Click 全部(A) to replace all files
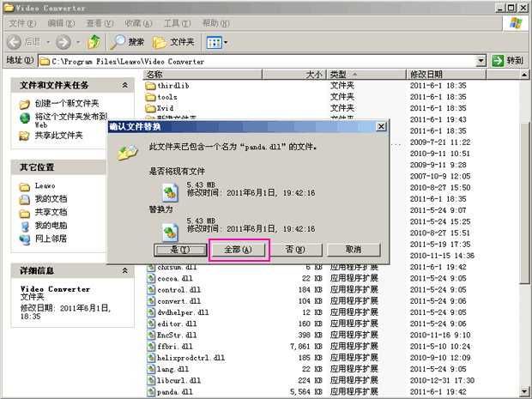Screen dimensions: 532x399 pyautogui.click(x=239, y=250)
